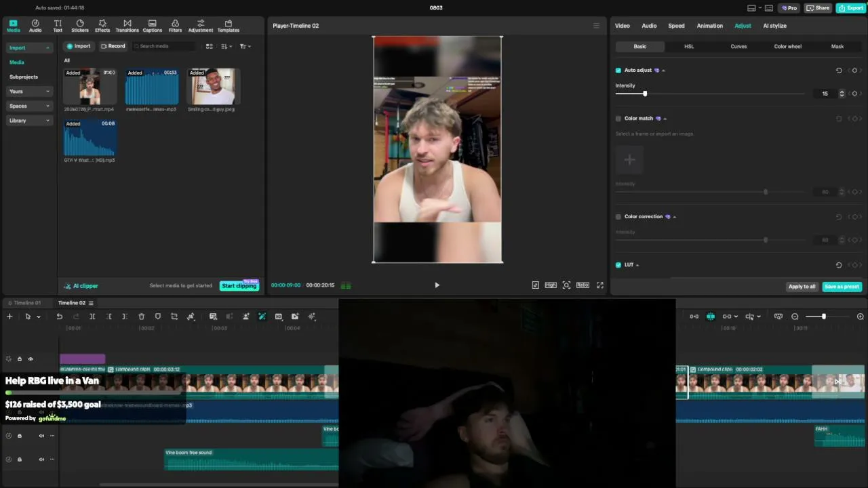
Task: Play the timeline preview
Action: coord(437,285)
